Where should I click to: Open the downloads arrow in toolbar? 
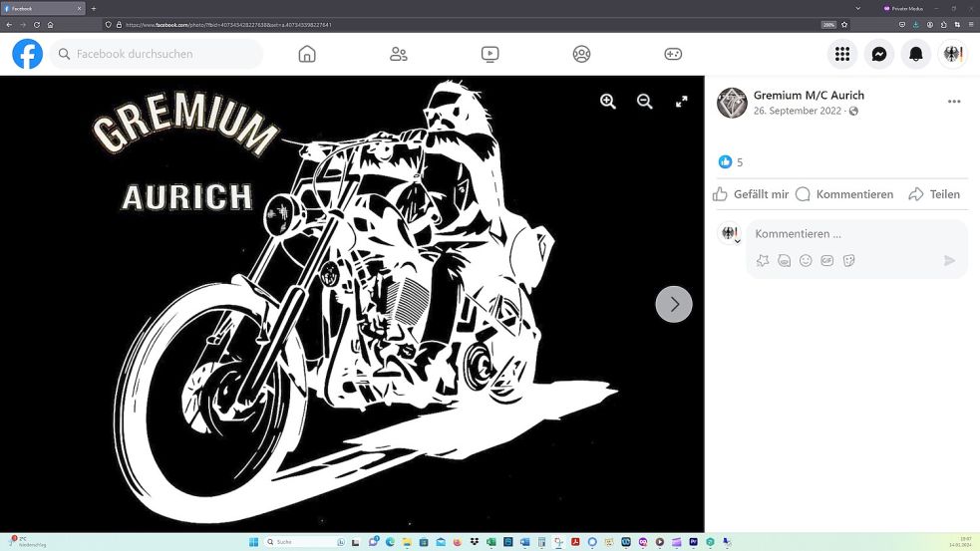coord(915,24)
